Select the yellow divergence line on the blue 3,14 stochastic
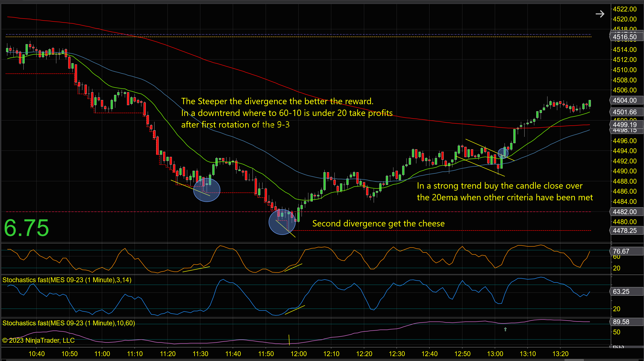Viewport: 644px width, 361px height. click(295, 310)
